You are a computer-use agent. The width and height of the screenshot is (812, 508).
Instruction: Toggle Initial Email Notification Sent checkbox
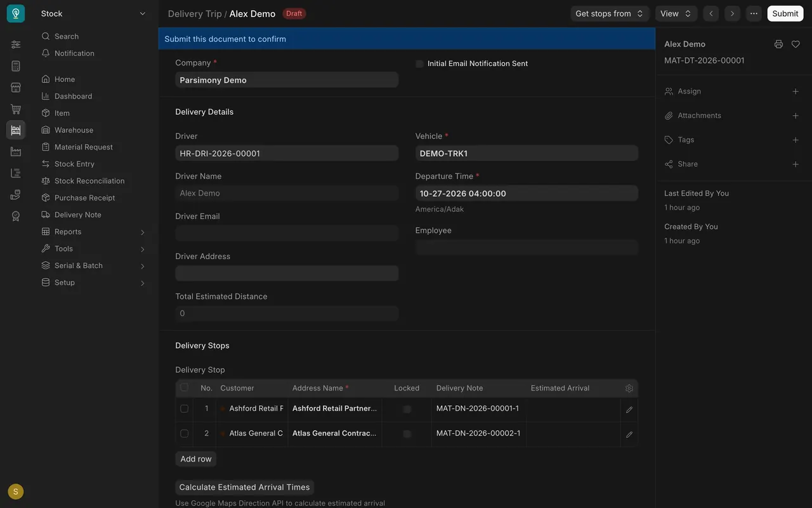419,63
